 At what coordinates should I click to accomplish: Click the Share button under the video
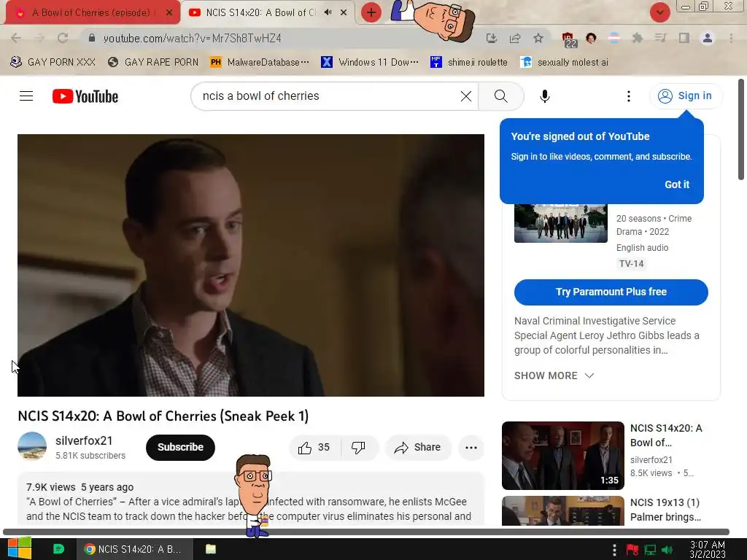[418, 447]
